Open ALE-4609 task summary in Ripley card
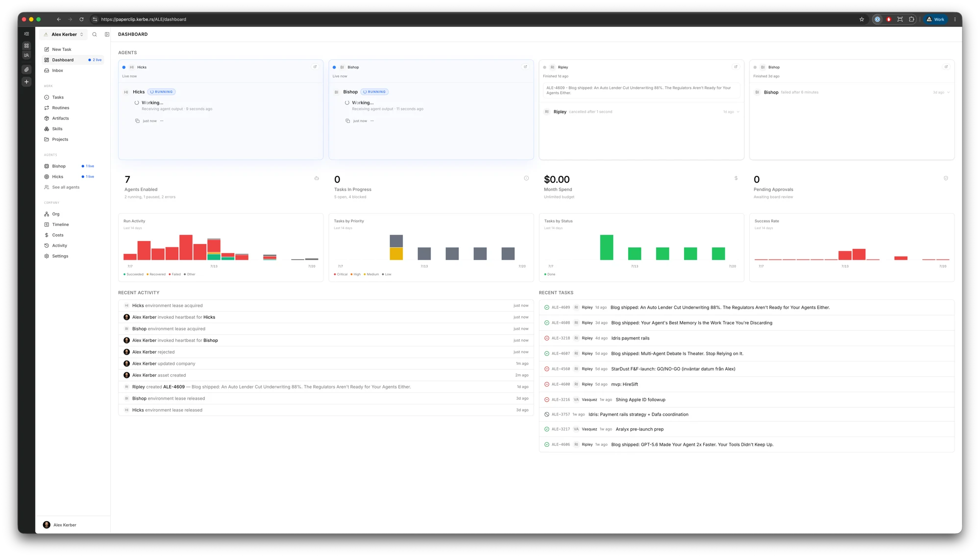 pos(641,91)
